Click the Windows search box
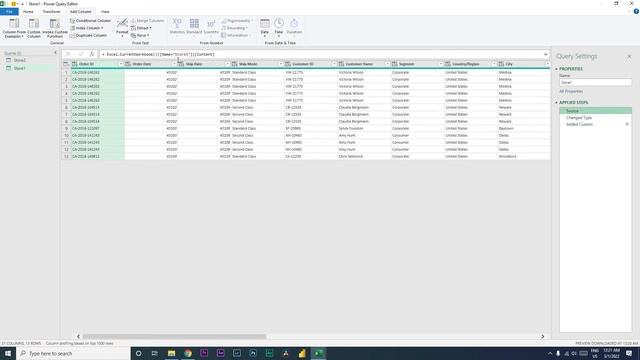Image resolution: width=640 pixels, height=360 pixels. [73, 353]
